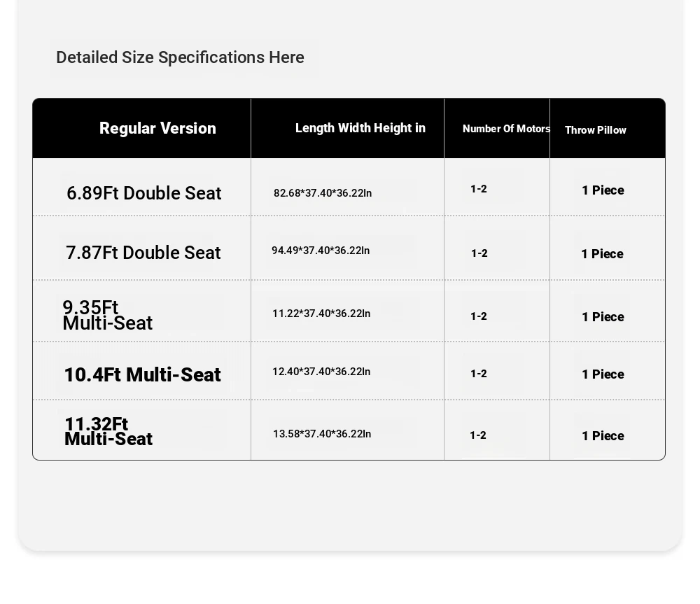
Task: Click 1 Piece in the 7.87Ft row
Action: pyautogui.click(x=602, y=254)
